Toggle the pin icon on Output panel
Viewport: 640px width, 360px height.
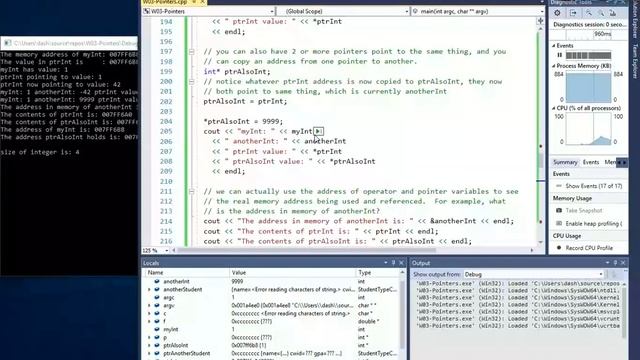615,263
